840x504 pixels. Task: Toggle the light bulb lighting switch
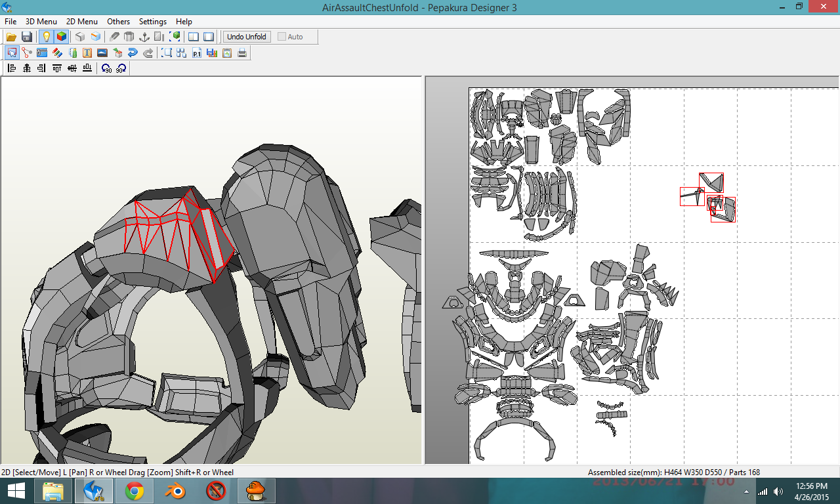(x=46, y=37)
